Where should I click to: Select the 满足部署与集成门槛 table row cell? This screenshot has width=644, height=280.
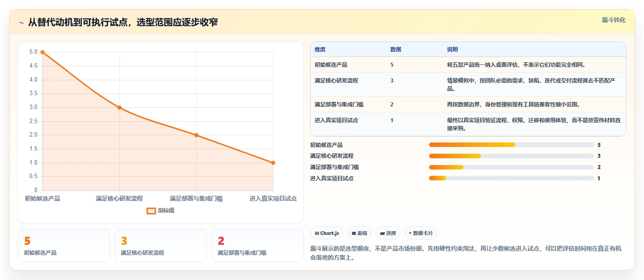click(339, 104)
